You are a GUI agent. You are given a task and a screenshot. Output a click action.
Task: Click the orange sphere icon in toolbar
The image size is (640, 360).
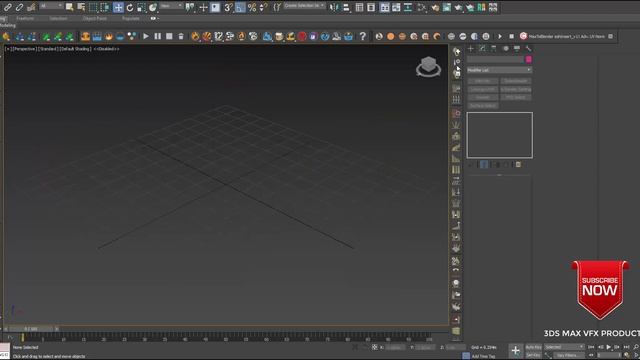(x=391, y=36)
